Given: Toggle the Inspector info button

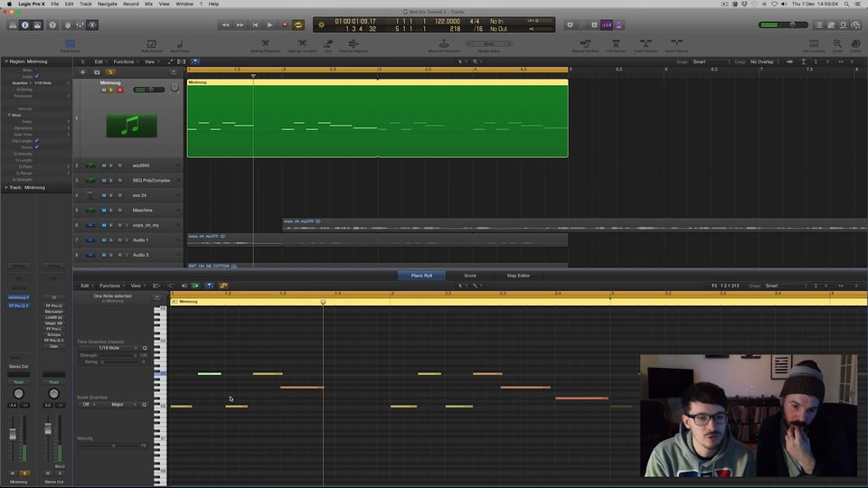Looking at the screenshot, I should click(x=25, y=25).
